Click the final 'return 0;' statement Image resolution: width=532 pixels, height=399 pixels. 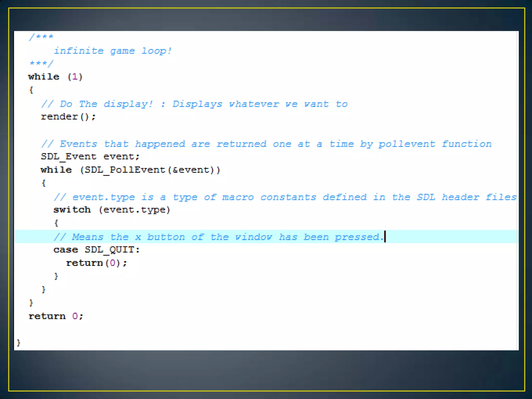pos(56,316)
